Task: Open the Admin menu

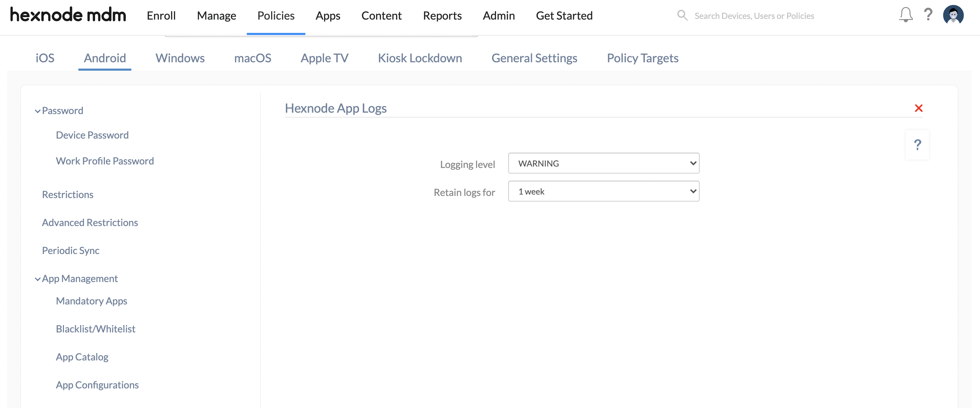Action: click(x=498, y=16)
